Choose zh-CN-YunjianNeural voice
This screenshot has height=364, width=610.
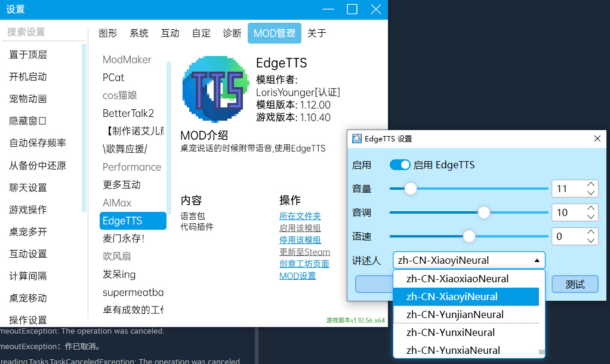coord(466,314)
